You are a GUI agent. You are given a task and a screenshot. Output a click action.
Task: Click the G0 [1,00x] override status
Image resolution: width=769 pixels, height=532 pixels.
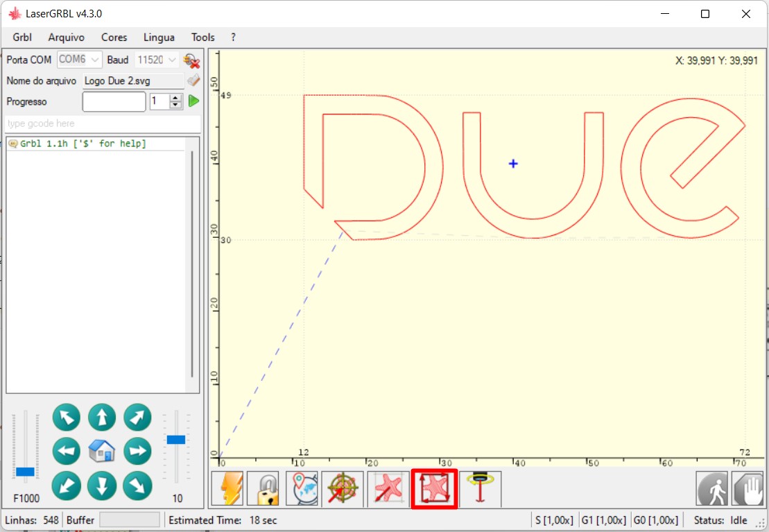(x=656, y=520)
